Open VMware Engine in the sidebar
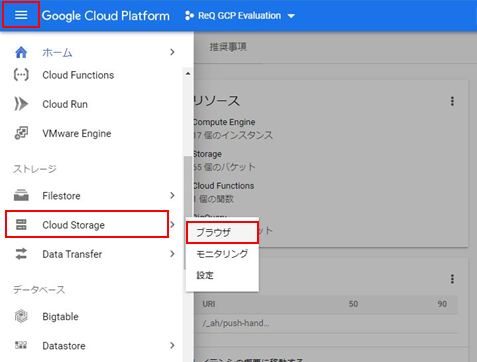 tap(77, 133)
